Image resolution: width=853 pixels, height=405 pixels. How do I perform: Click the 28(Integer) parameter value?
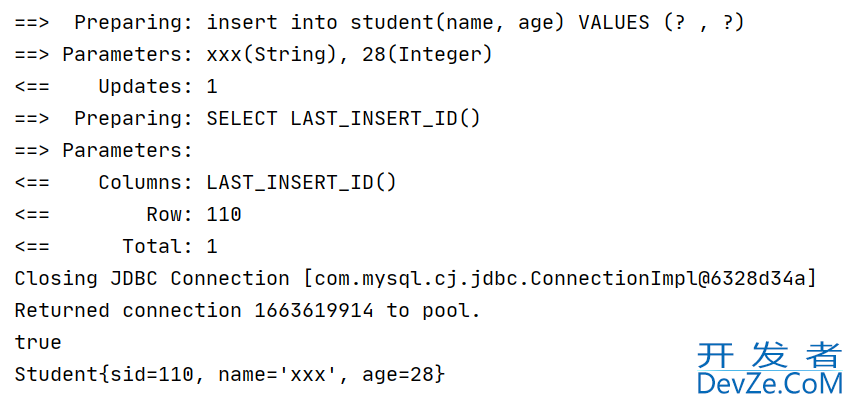(427, 54)
